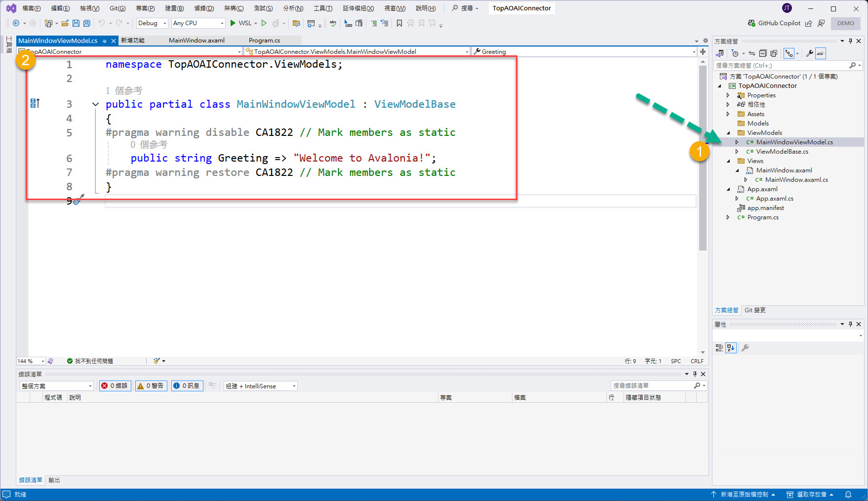Click the Send Feedback icon beside the share icon

click(x=821, y=23)
